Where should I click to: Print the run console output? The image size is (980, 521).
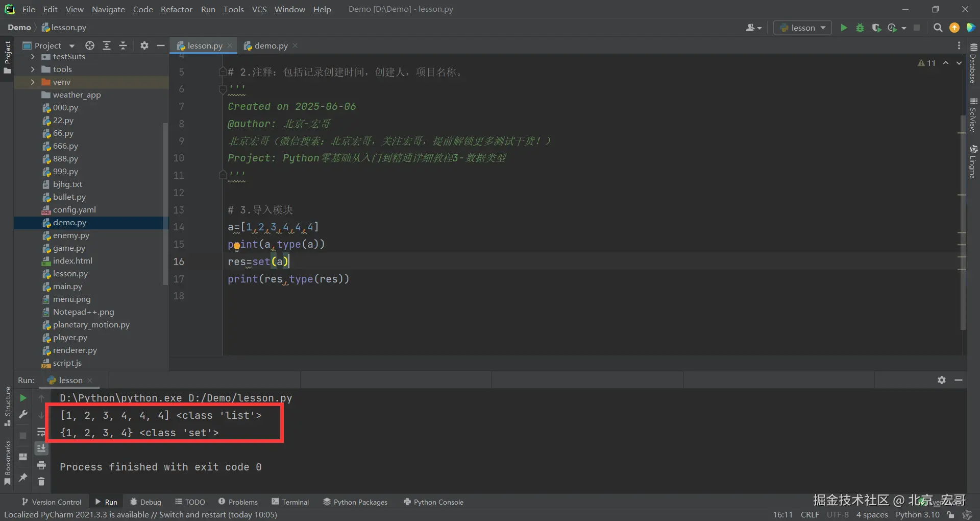(x=41, y=465)
